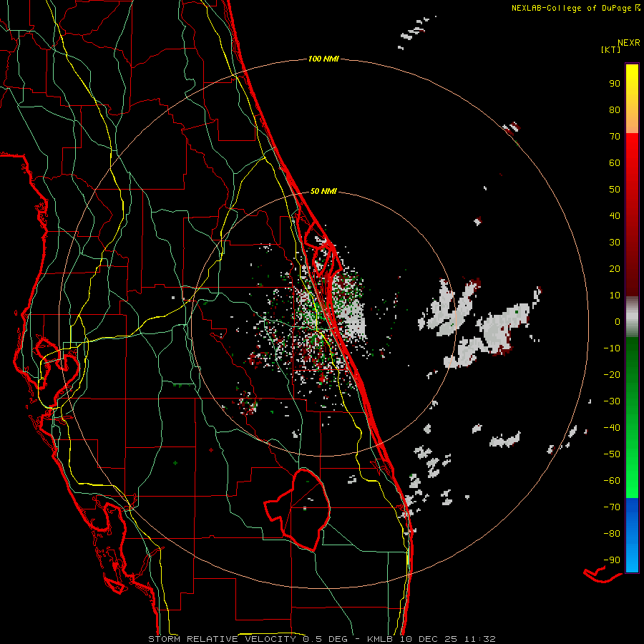Click the 90 value on velocity scale

[x=615, y=84]
